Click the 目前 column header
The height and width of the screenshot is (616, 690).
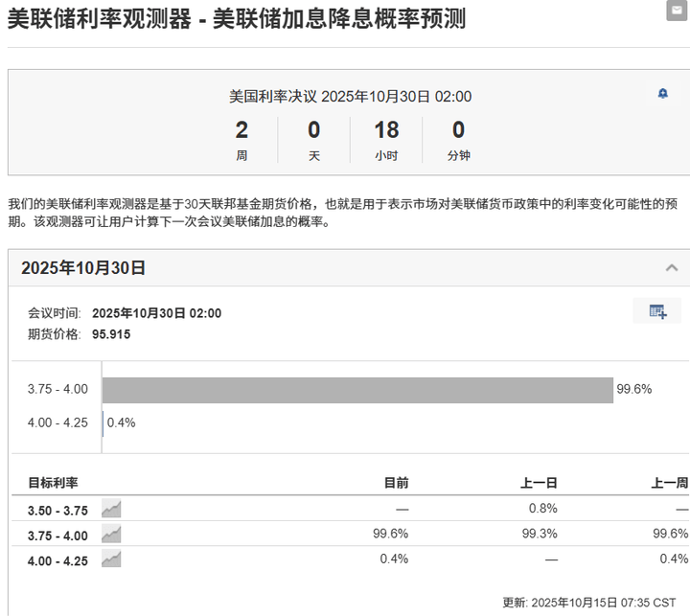click(396, 483)
